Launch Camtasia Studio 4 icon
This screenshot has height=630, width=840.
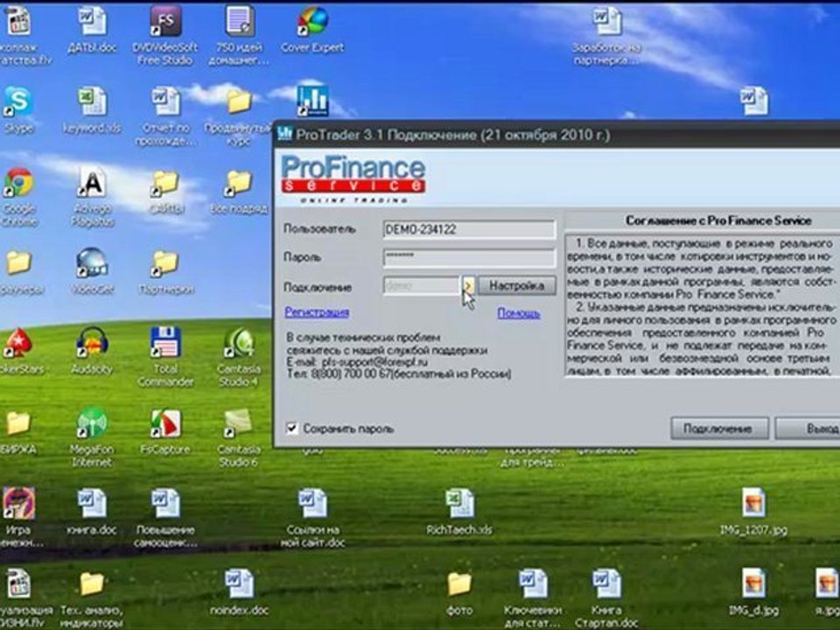[239, 343]
